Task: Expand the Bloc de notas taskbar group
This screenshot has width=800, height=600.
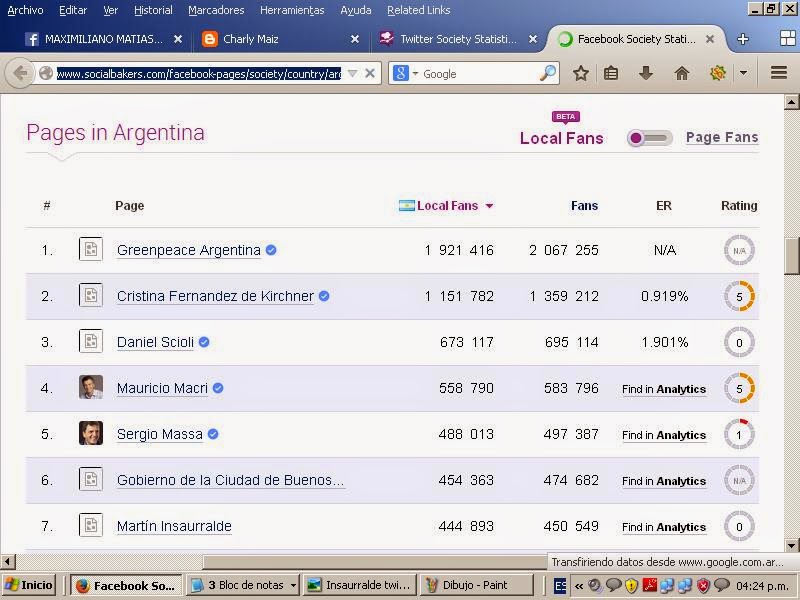Action: [293, 585]
